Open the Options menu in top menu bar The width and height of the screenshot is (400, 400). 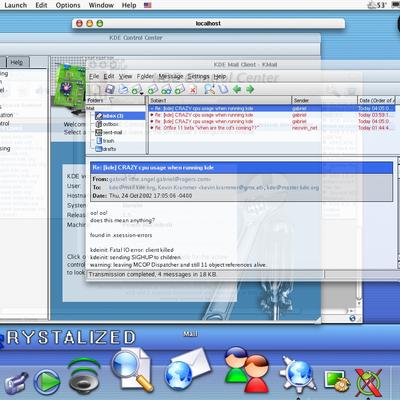coord(68,5)
